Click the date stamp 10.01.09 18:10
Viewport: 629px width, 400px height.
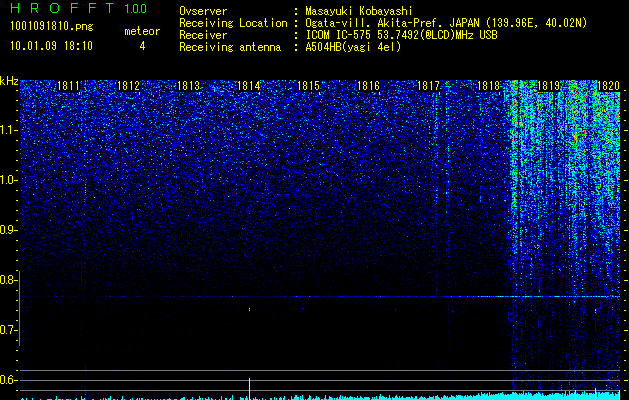click(51, 46)
